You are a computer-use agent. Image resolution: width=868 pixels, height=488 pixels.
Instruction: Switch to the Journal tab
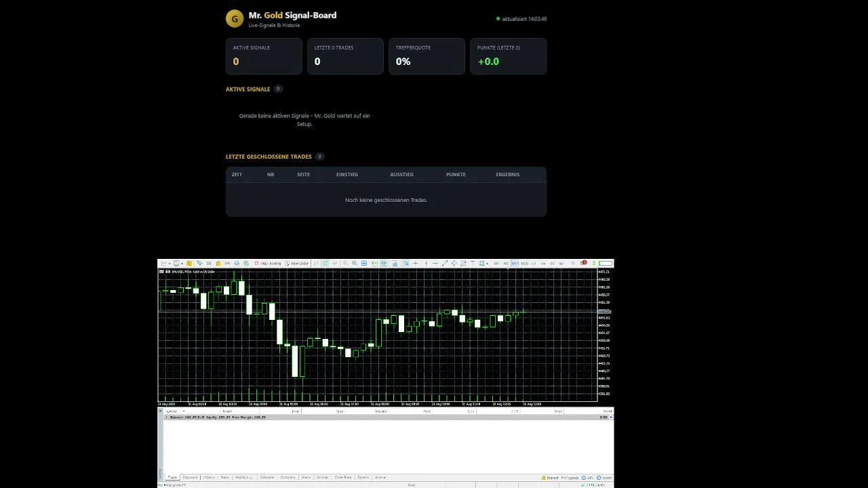click(x=380, y=477)
